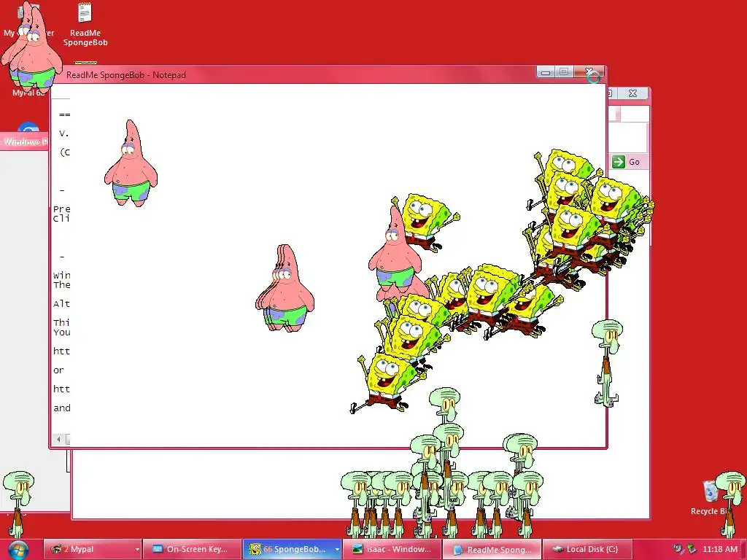Minimize the ReadMe SpongeBob Notepad window
This screenshot has width=747, height=560.
click(546, 72)
